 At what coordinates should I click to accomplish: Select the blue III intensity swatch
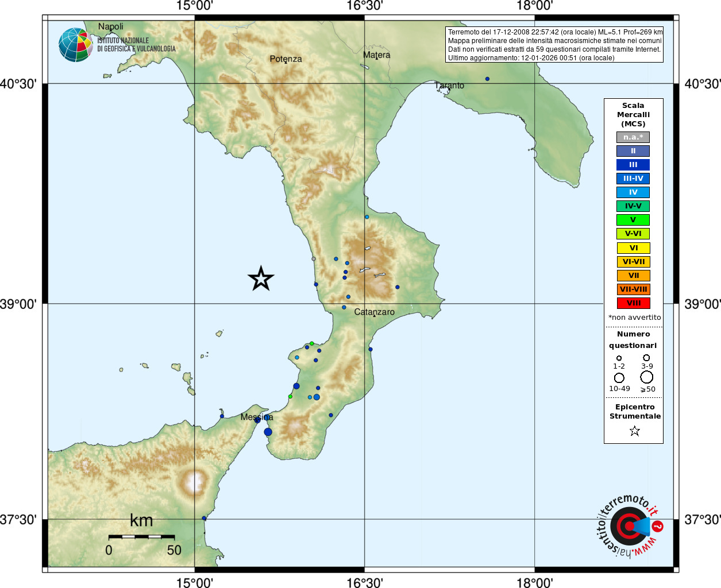click(x=633, y=165)
